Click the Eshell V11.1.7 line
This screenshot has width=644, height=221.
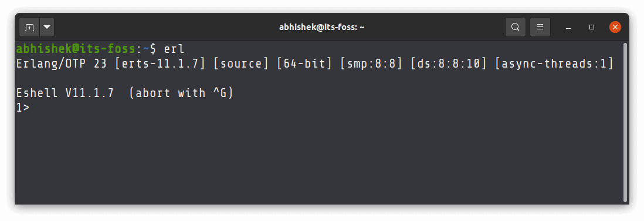pos(125,93)
